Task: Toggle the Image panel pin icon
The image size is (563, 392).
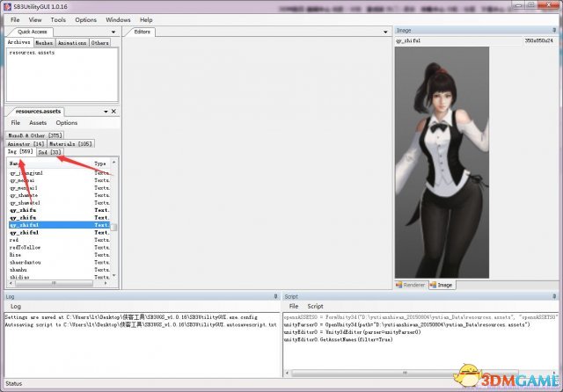Action: pyautogui.click(x=554, y=30)
